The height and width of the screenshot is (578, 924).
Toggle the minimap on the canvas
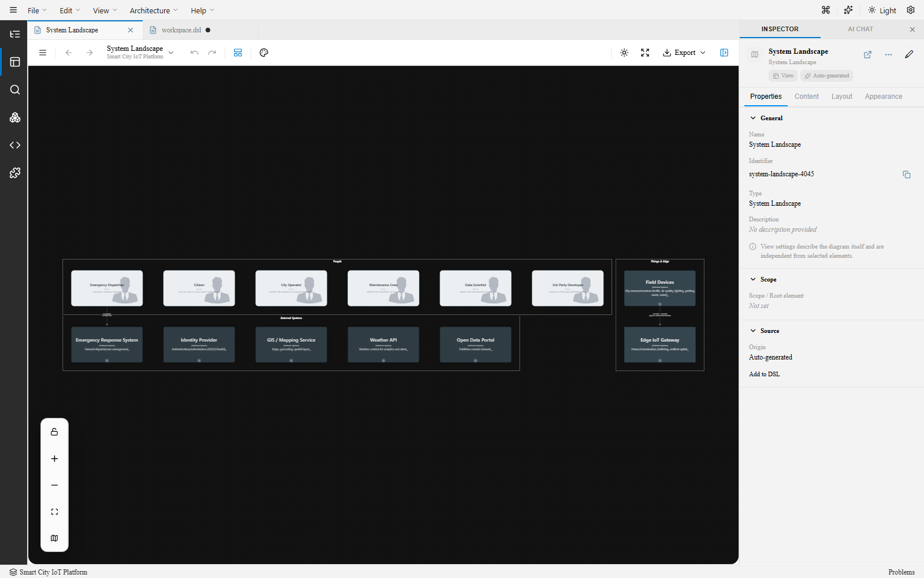point(54,538)
